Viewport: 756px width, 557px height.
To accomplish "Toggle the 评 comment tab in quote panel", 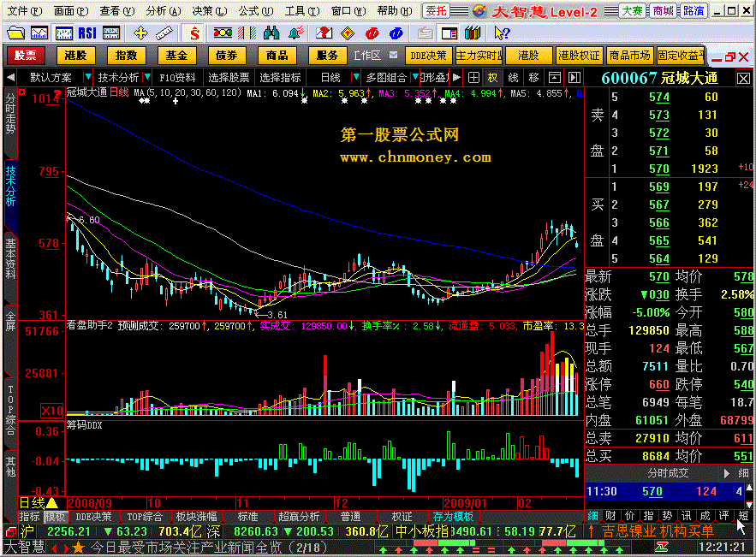I will [x=723, y=516].
